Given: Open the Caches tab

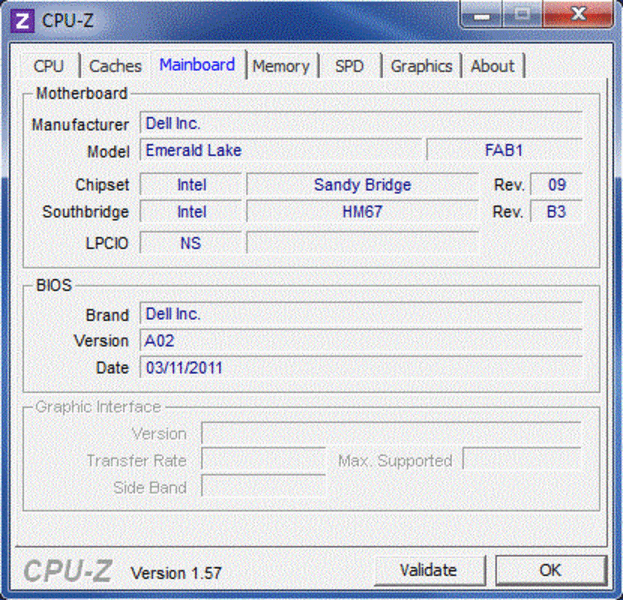Looking at the screenshot, I should 115,66.
